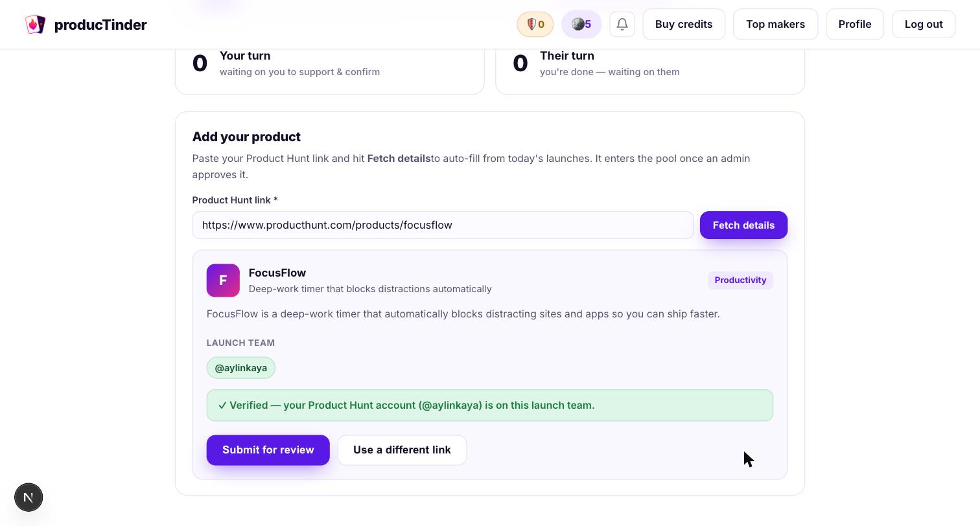Click the producTinder logo icon

35,25
